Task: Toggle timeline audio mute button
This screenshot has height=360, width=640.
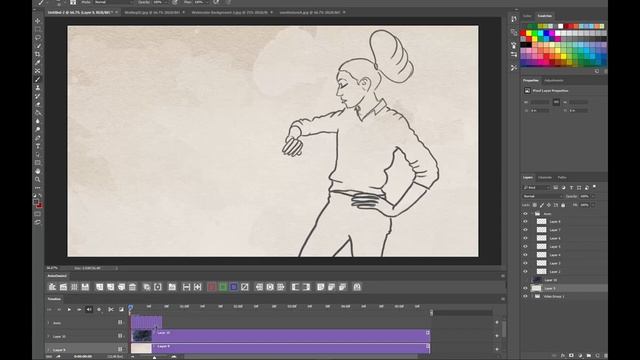Action: 89,309
